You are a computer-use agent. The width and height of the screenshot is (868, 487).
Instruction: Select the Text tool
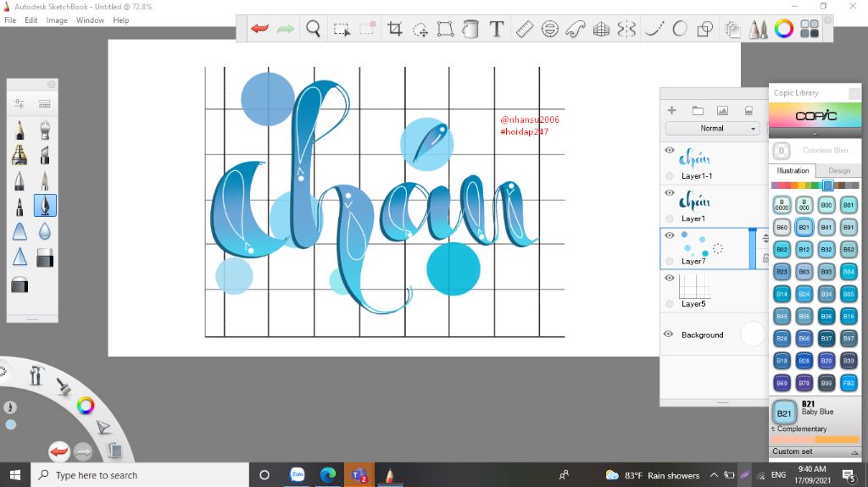tap(497, 29)
